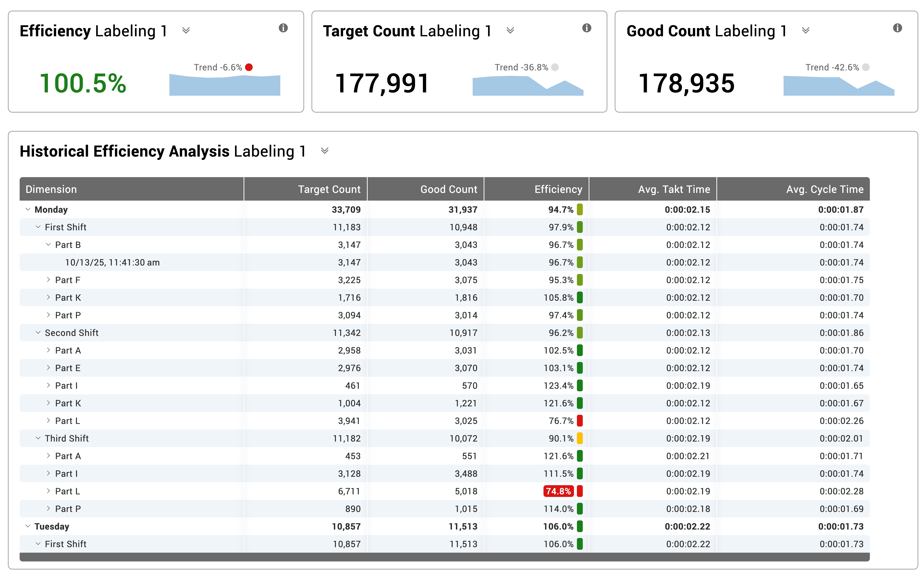Select the timestamp row under Part B
924x582 pixels.
point(113,262)
